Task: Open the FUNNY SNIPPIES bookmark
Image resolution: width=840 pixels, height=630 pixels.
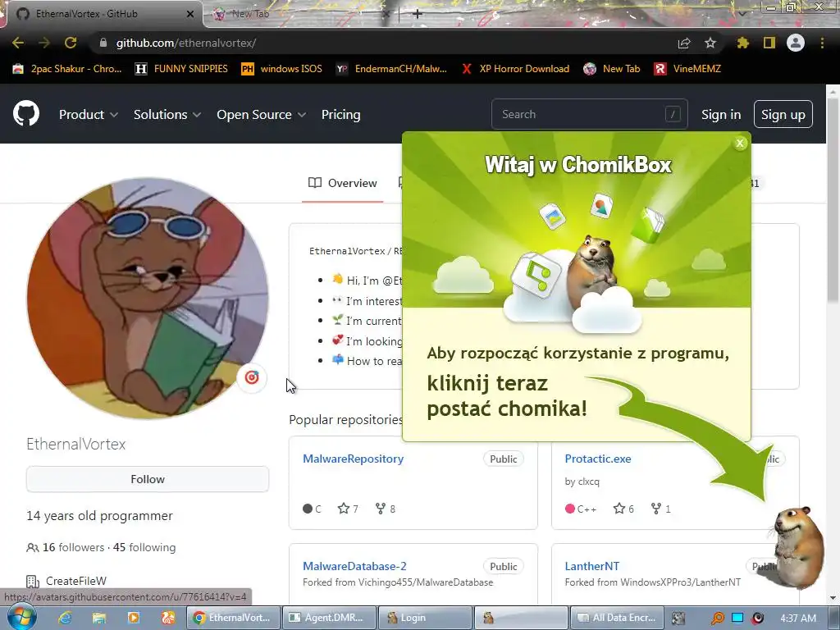Action: [x=181, y=69]
